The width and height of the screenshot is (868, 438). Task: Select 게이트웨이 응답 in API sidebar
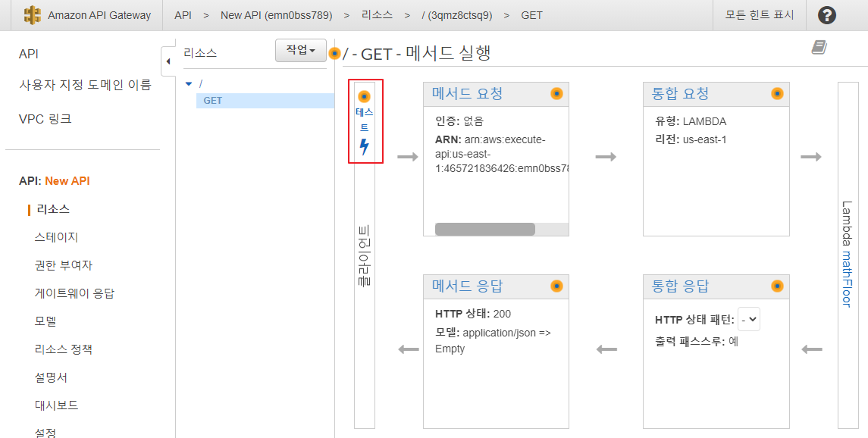pyautogui.click(x=74, y=293)
